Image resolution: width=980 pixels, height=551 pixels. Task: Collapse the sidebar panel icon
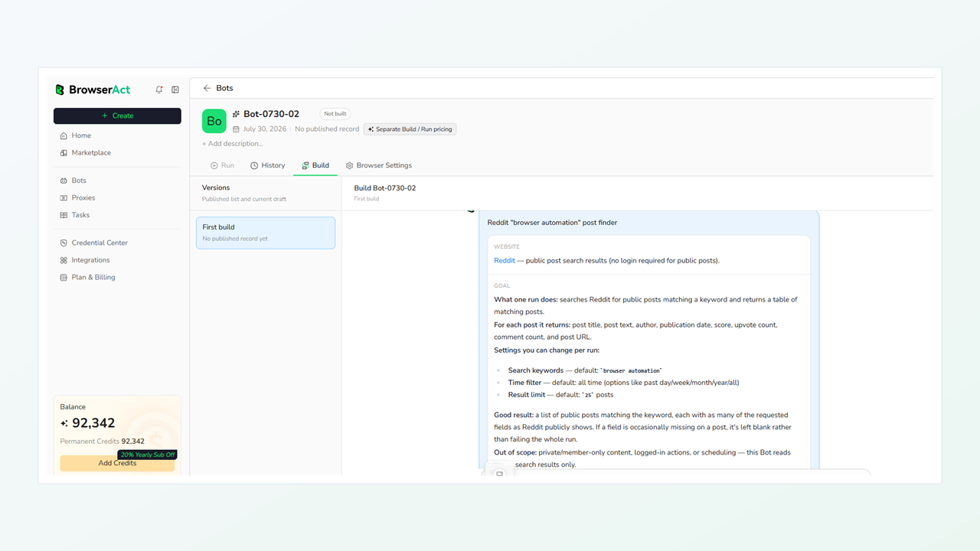175,90
